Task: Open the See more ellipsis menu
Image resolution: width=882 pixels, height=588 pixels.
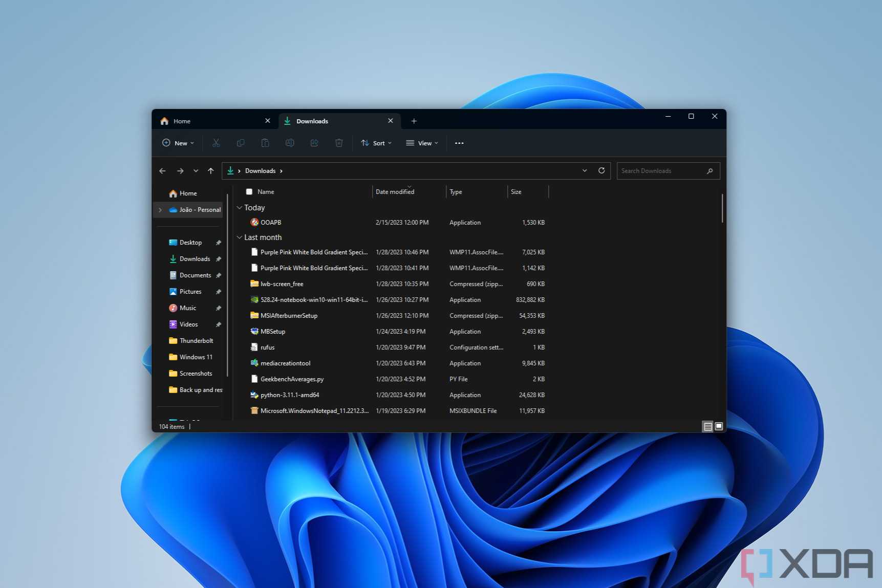Action: click(x=459, y=143)
